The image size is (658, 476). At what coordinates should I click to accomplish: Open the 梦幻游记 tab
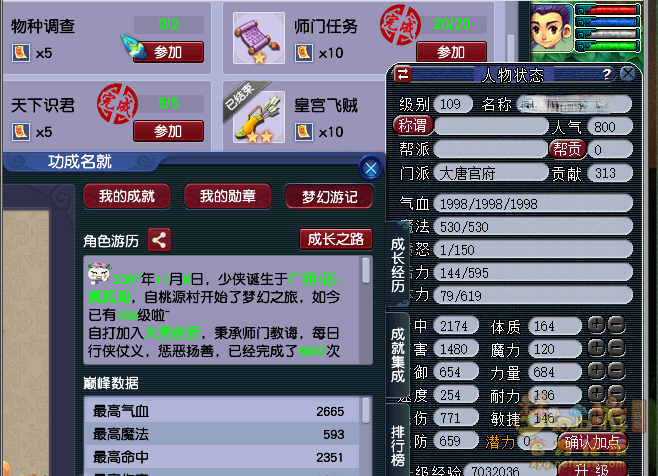coord(329,196)
